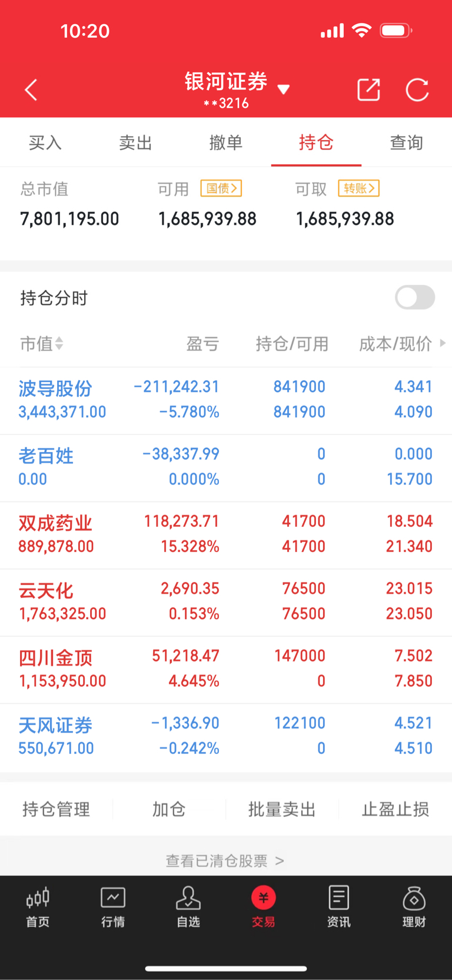452x980 pixels.
Task: Open the share/export icon in header
Action: click(x=368, y=90)
